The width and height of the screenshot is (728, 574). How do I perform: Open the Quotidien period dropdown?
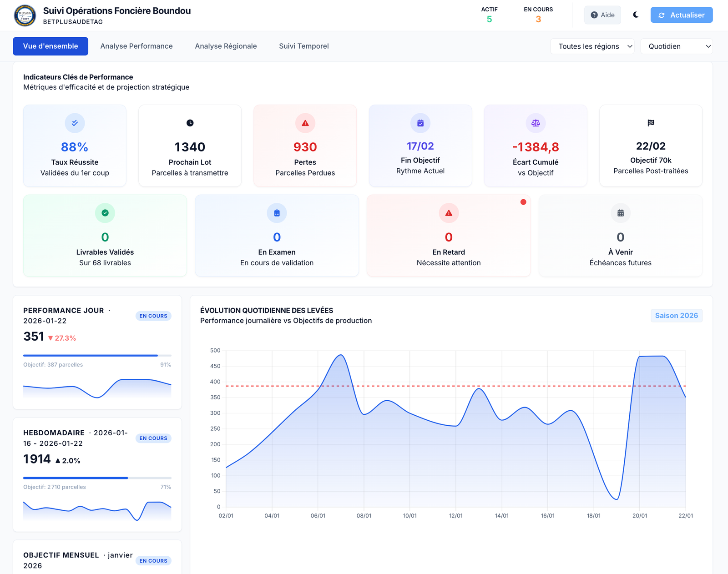676,46
